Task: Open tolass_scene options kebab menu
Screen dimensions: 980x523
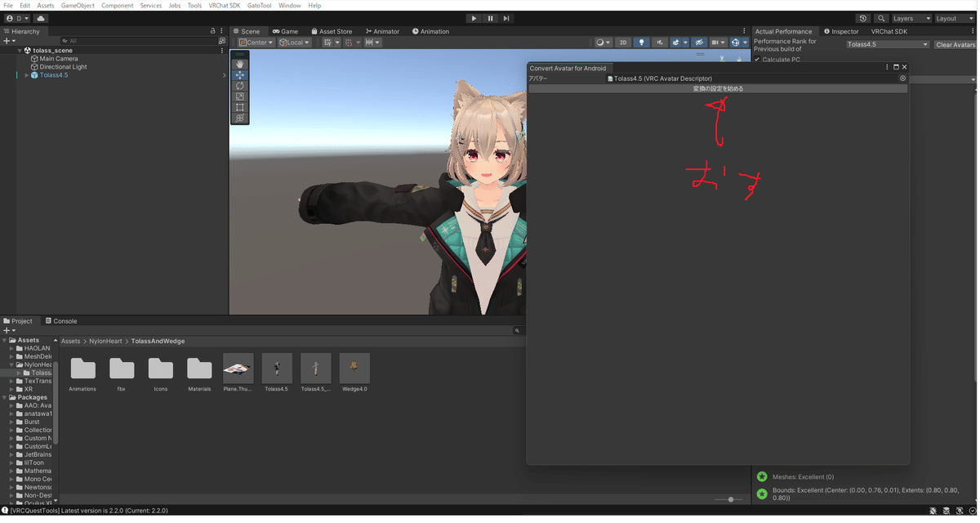Action: pos(221,51)
